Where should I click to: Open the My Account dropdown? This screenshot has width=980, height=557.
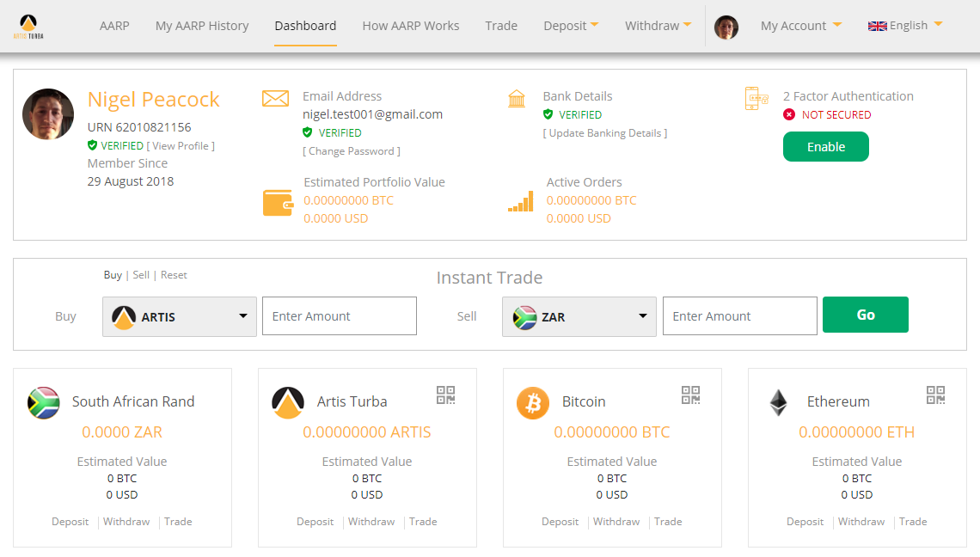801,26
